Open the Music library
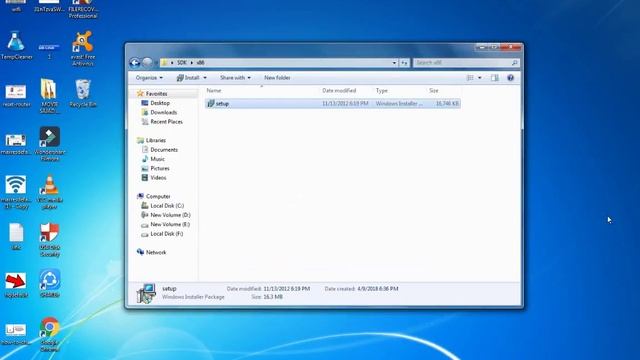 point(157,159)
